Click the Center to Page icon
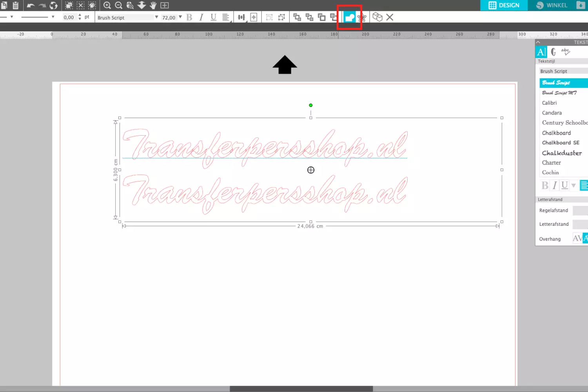Viewport: 588px width, 392px height. click(x=254, y=17)
